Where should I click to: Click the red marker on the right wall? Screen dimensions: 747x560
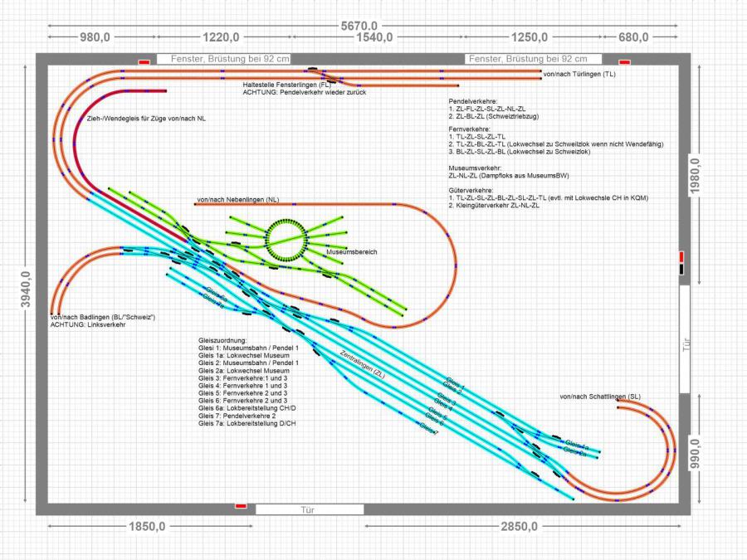[x=682, y=256]
